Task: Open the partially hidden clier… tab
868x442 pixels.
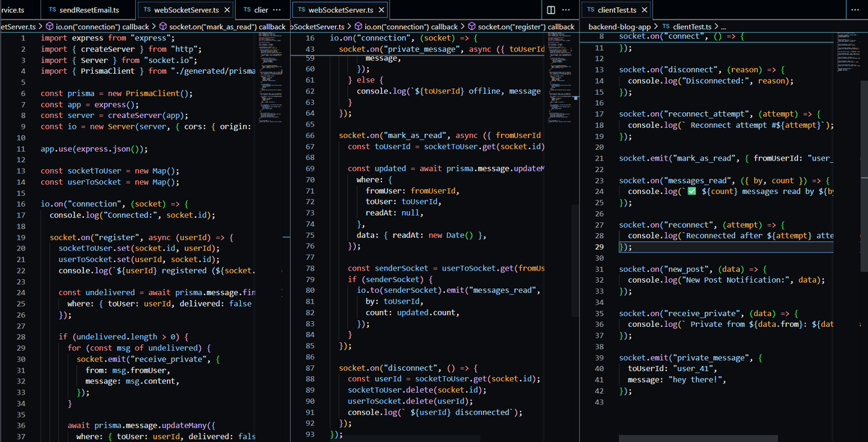Action: [256, 10]
